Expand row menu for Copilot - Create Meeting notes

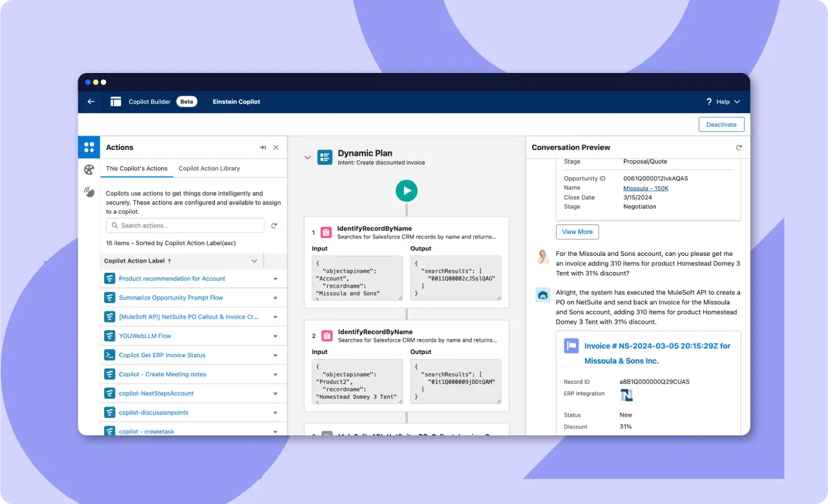(x=275, y=374)
